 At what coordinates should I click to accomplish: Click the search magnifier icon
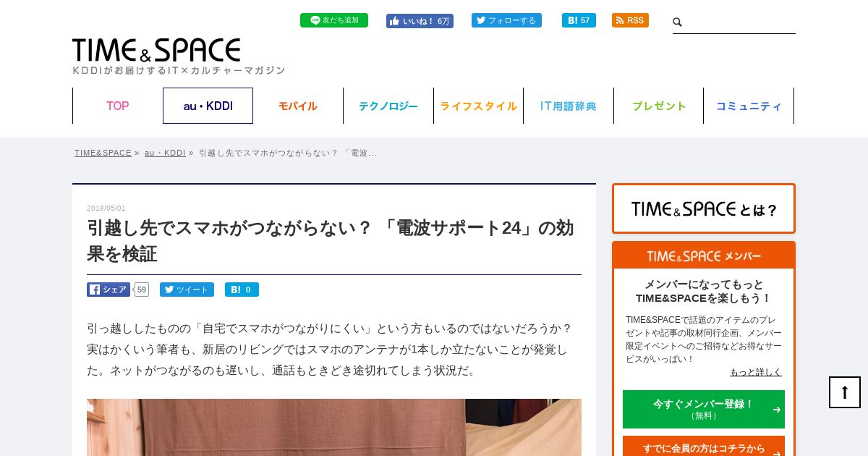(x=678, y=22)
